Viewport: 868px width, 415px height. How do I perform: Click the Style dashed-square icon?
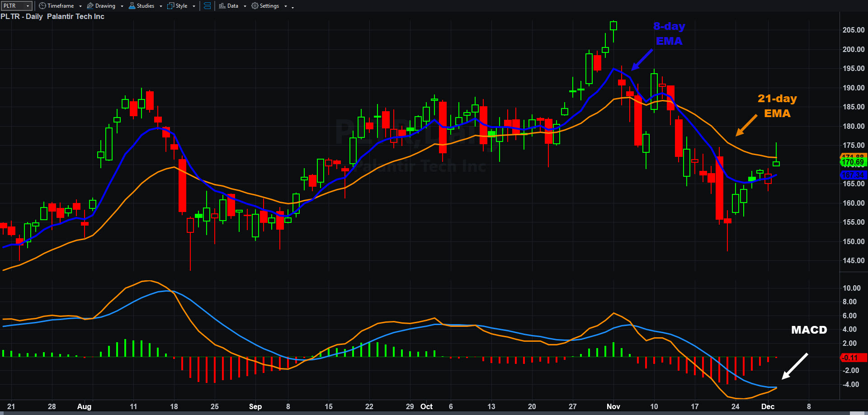tap(170, 6)
